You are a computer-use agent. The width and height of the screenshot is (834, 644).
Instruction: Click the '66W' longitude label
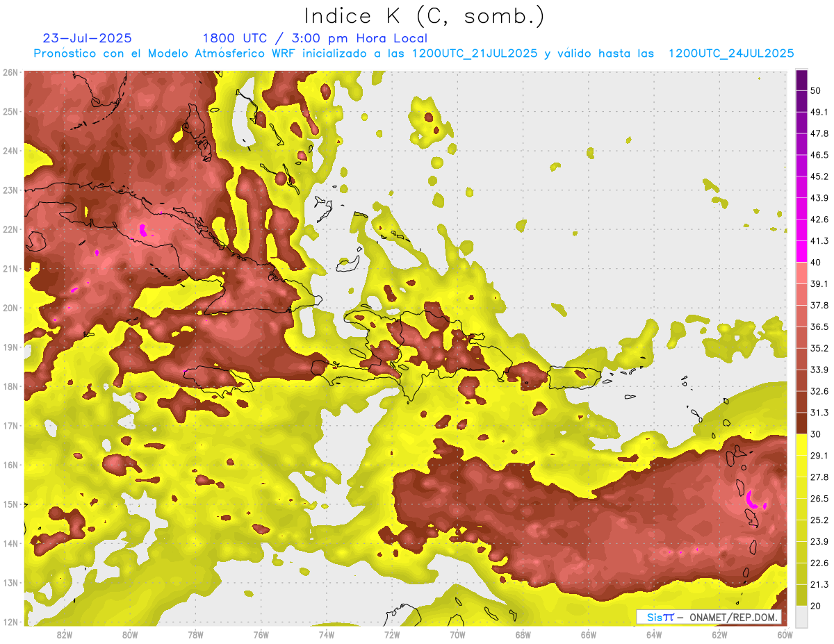[x=589, y=635]
